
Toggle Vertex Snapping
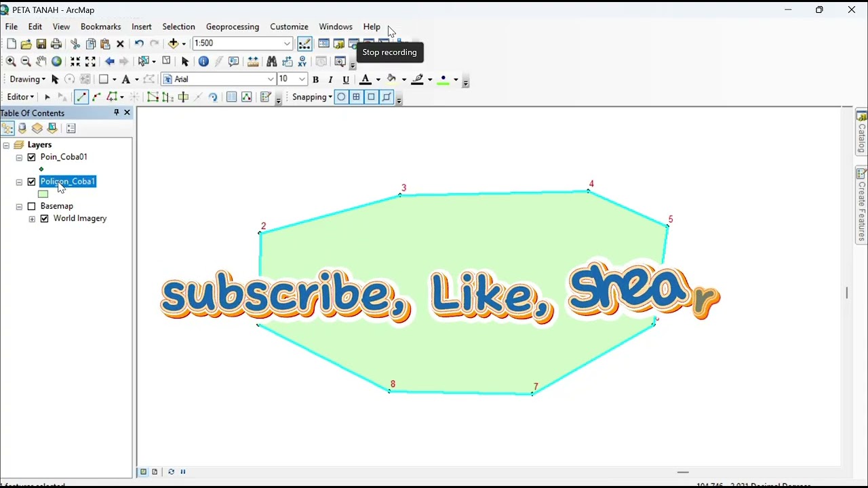pos(371,97)
